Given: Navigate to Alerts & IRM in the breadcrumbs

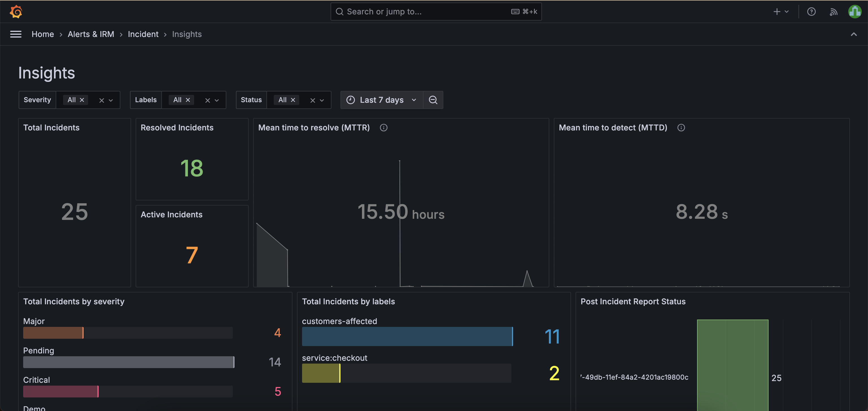Looking at the screenshot, I should click(x=91, y=34).
